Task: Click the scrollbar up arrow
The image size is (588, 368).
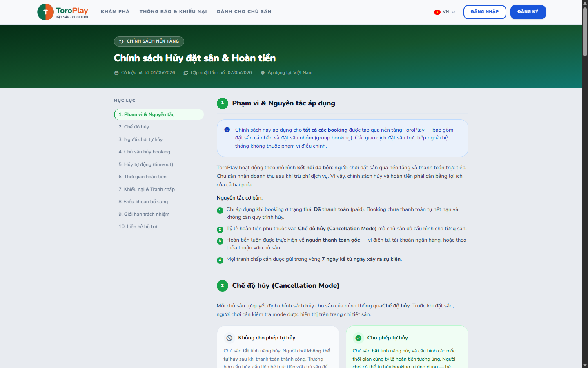Action: point(585,2)
